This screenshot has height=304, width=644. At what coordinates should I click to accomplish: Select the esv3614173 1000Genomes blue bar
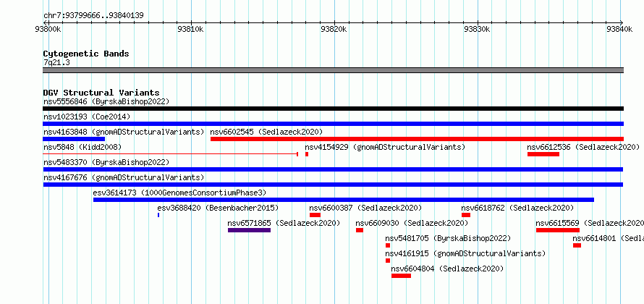pos(344,200)
